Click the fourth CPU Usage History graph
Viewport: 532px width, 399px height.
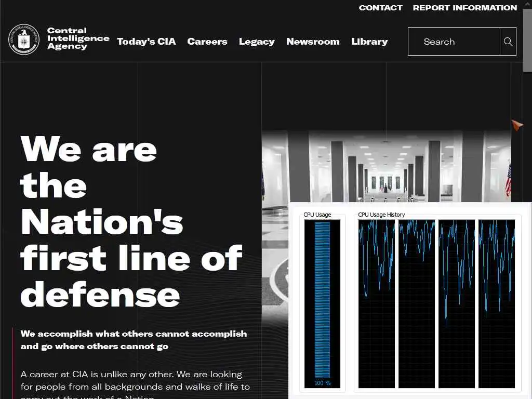497,303
